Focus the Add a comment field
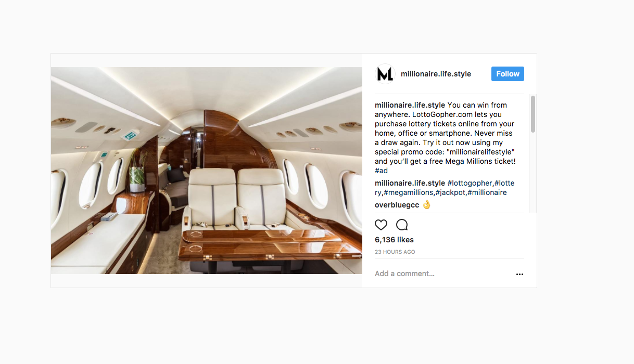 click(x=437, y=274)
